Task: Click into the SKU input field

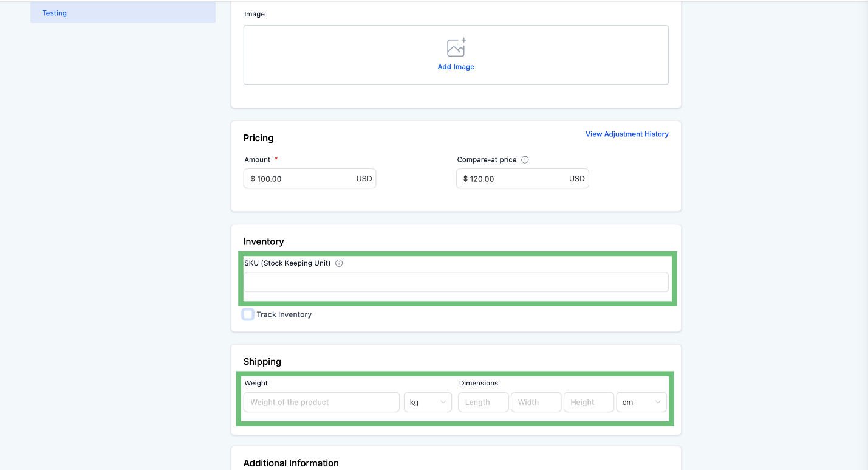Action: pyautogui.click(x=456, y=282)
